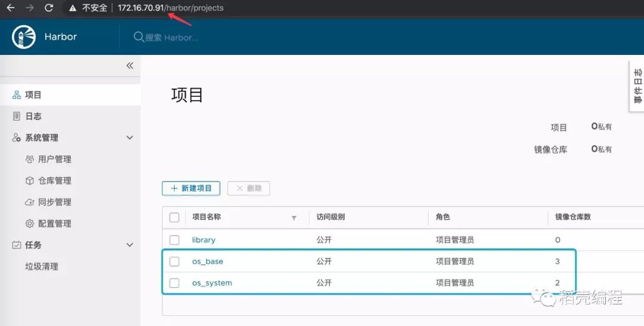
Task: Click the browser forward arrow
Action: [x=30, y=8]
